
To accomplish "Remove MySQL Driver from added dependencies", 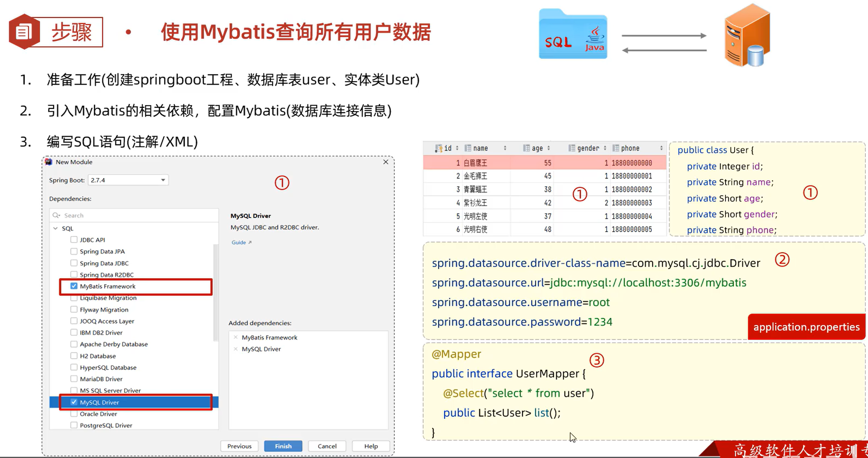I will (236, 349).
